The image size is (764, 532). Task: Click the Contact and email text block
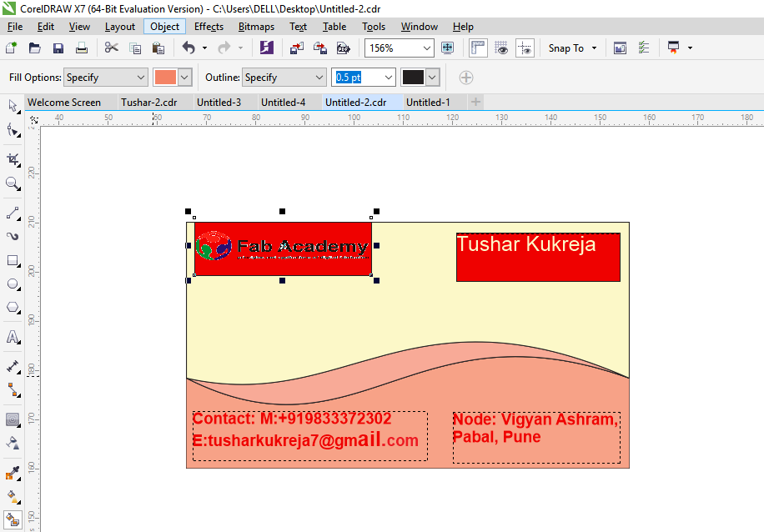[310, 435]
